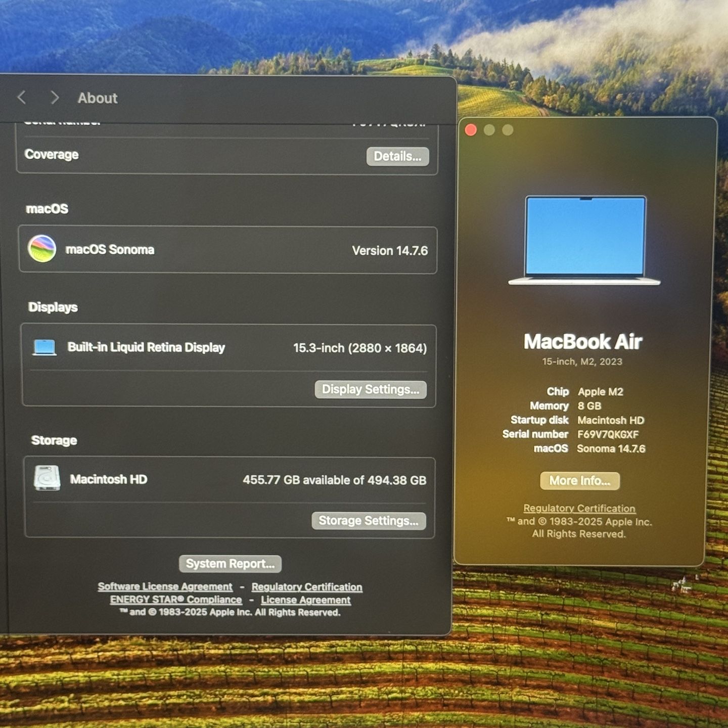Open the License Agreement link beside ENERGY STAR
Screen dimensions: 728x728
click(305, 600)
